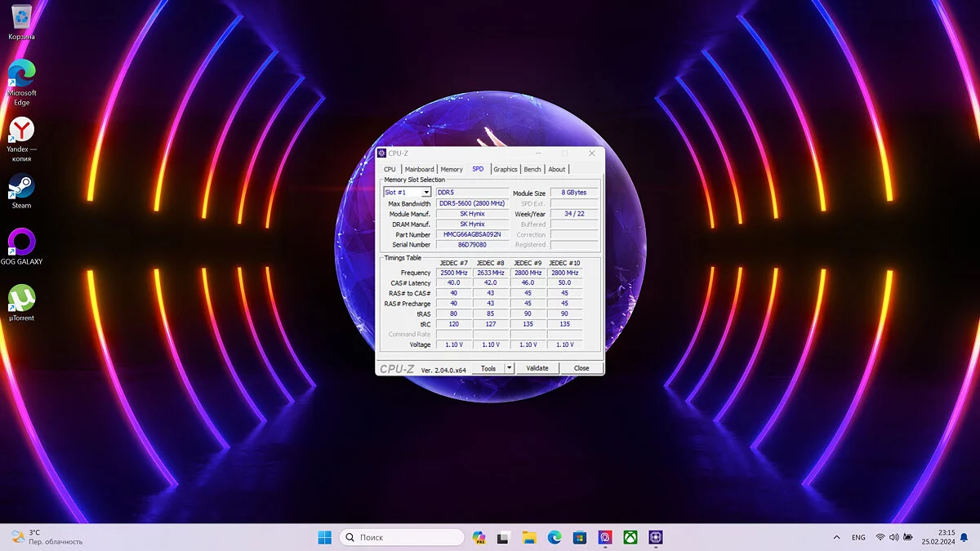Select the Memory tab in CPU-Z
Screen dimensions: 980x551
452,169
